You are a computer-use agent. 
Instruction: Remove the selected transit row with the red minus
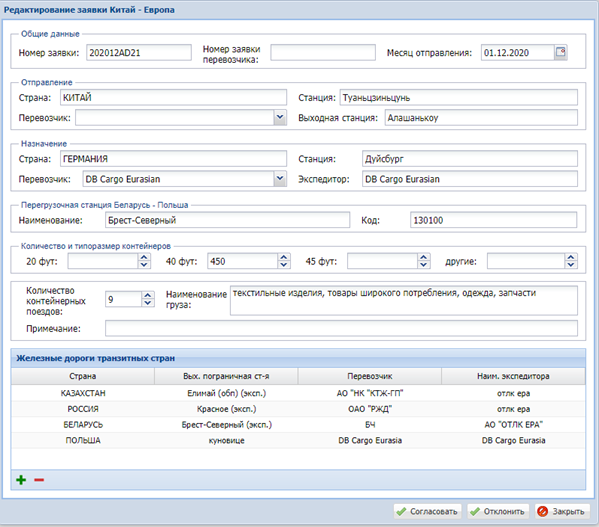click(39, 480)
